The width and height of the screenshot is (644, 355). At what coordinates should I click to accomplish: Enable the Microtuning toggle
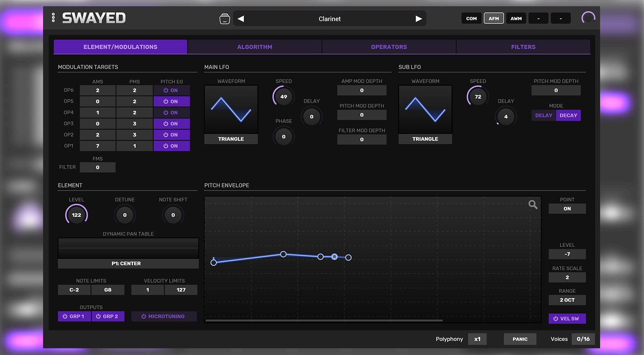(164, 317)
